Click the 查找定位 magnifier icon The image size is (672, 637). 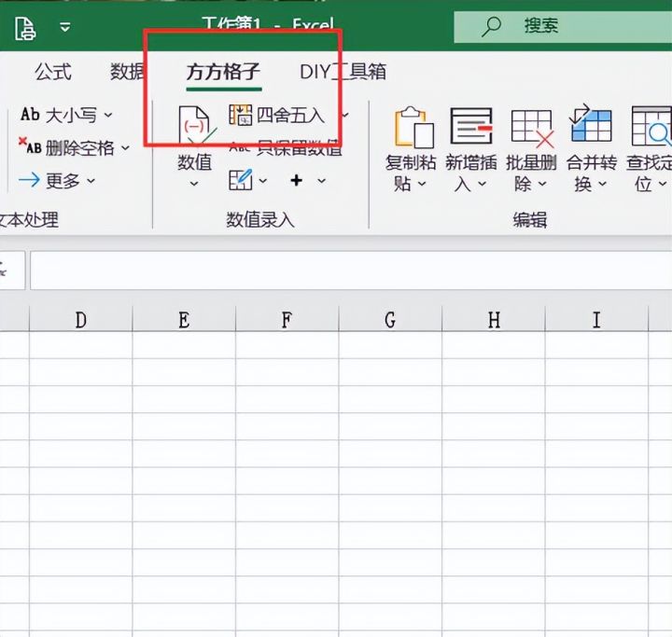pyautogui.click(x=651, y=127)
